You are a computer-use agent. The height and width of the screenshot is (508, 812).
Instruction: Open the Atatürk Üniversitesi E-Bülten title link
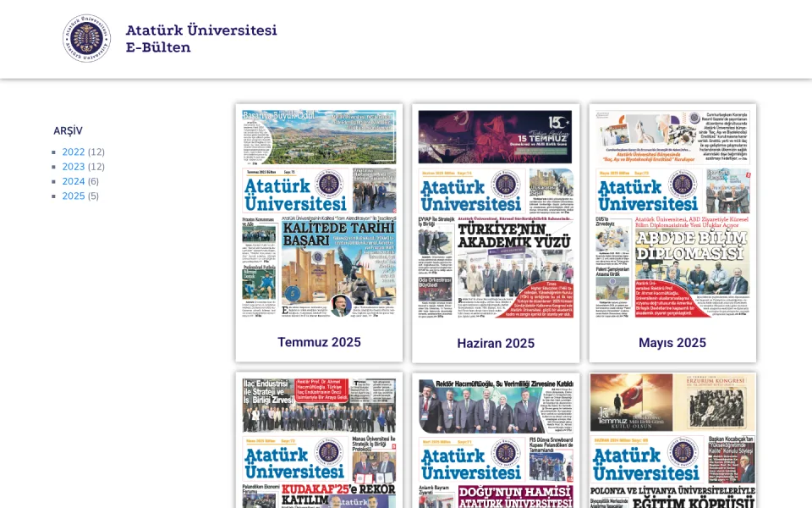coord(201,38)
